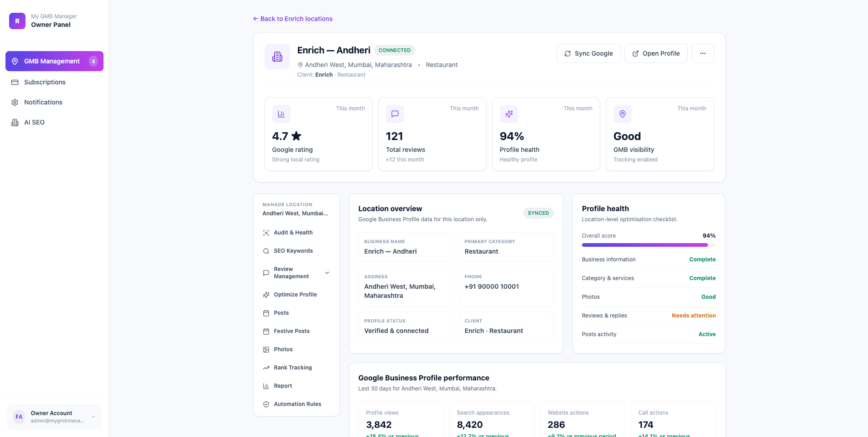The width and height of the screenshot is (868, 437).
Task: Click the refresh icon in Sync Google
Action: [567, 53]
